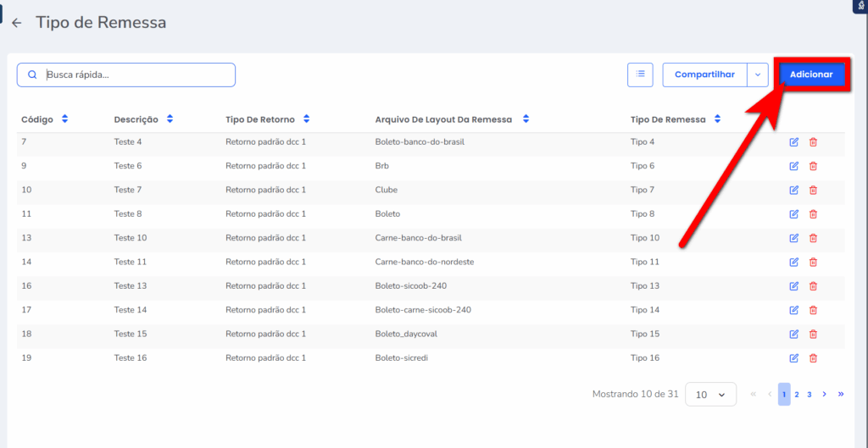868x448 pixels.
Task: Edit the Teste 10 record
Action: pyautogui.click(x=794, y=238)
